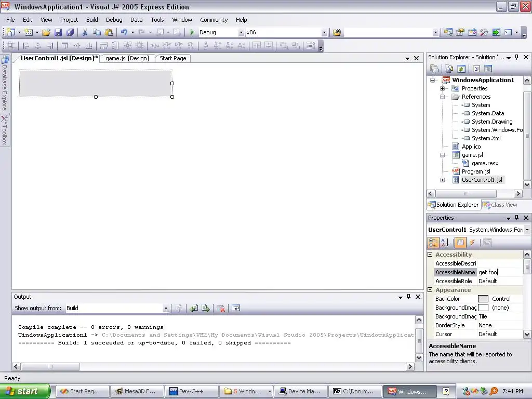532x399 pixels.
Task: Open Show output from Build dropdown
Action: point(166,308)
